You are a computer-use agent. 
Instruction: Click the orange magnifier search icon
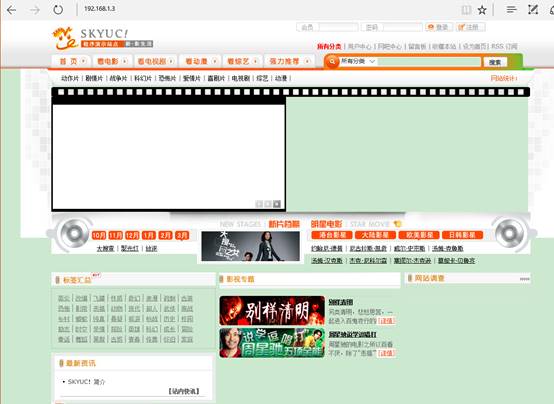point(332,62)
